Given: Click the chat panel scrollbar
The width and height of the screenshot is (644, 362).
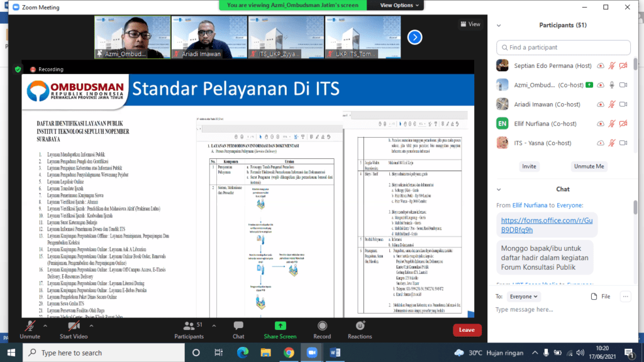Looking at the screenshot, I should pyautogui.click(x=635, y=207).
